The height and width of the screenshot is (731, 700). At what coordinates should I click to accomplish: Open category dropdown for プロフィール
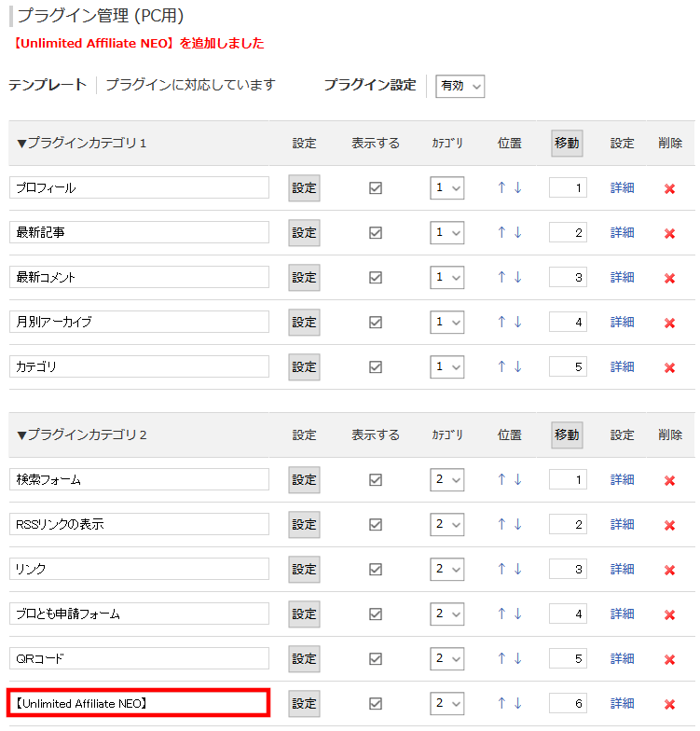[447, 188]
